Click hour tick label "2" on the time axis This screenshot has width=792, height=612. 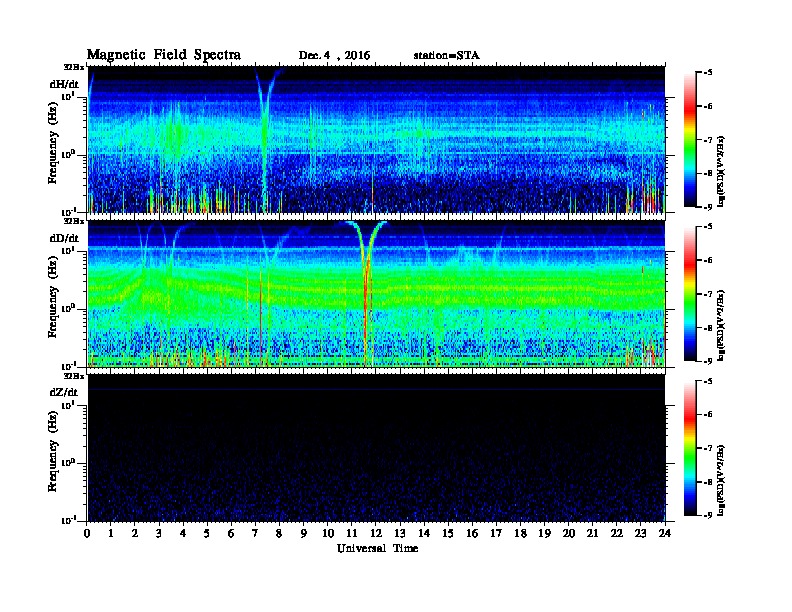(x=135, y=533)
